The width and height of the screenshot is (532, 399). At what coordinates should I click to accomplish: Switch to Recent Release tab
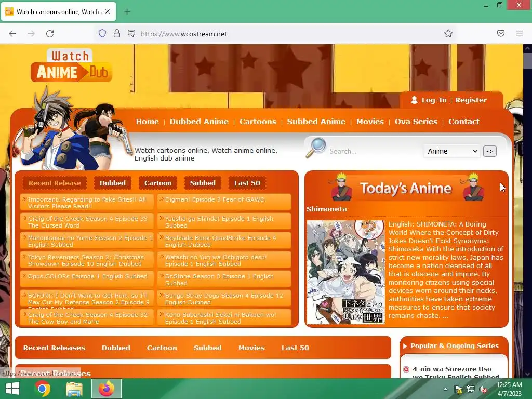tap(55, 183)
